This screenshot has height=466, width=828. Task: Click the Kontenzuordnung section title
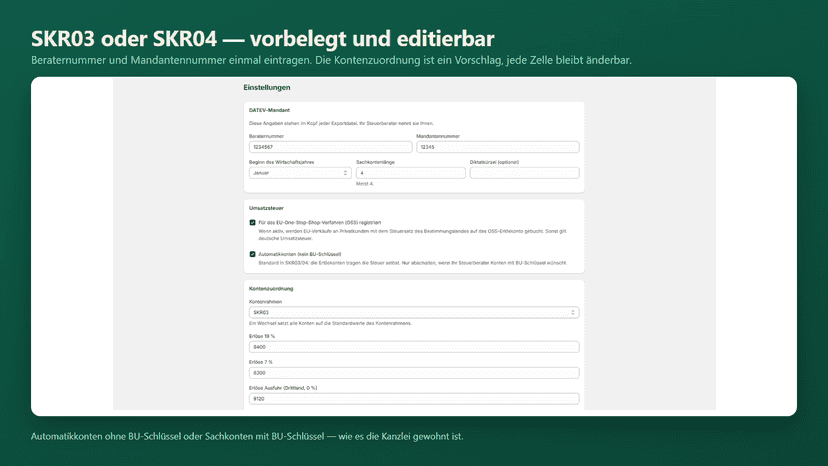click(x=271, y=288)
